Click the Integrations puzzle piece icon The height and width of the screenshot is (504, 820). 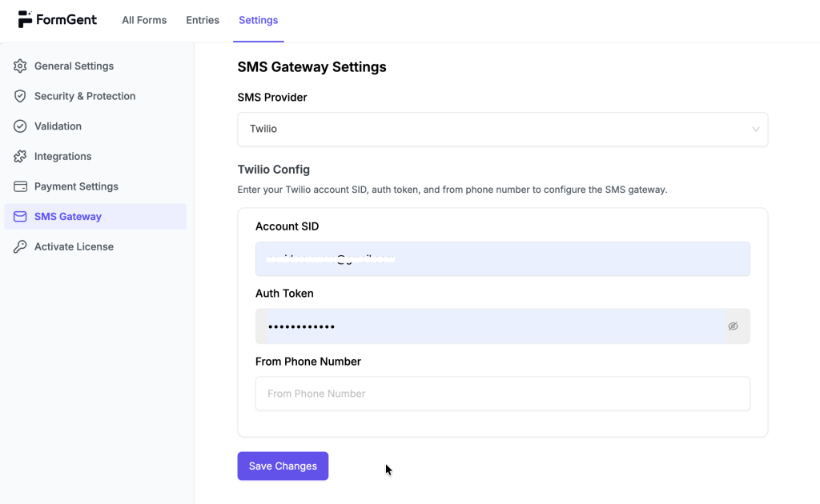[20, 156]
